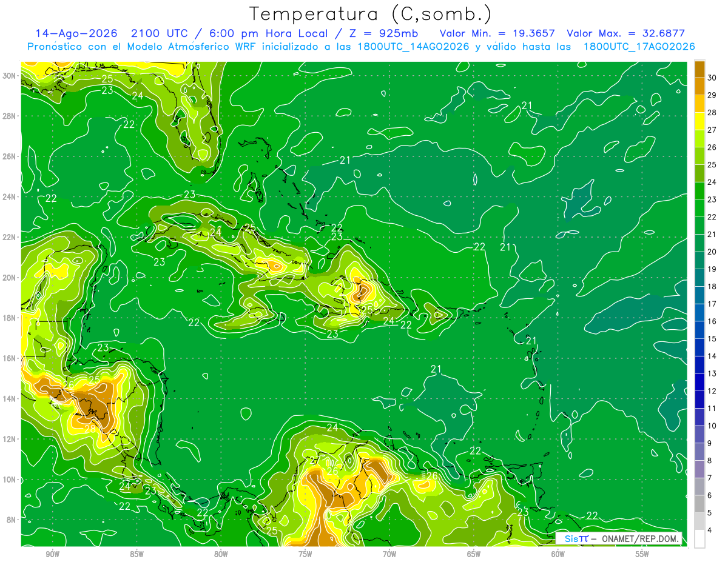Click value 17 on the color scale
Viewport: 728px width, 562px height.
click(712, 304)
